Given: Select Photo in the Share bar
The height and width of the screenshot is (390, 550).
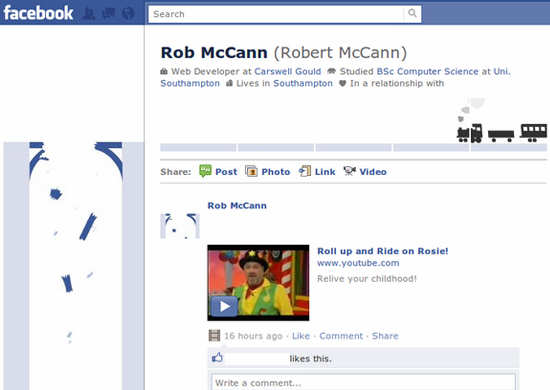Looking at the screenshot, I should click(x=276, y=172).
